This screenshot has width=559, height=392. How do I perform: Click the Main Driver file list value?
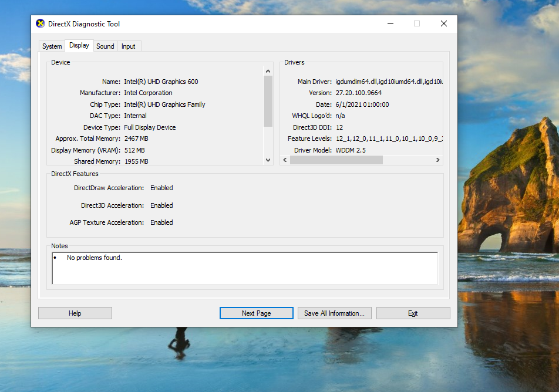tap(389, 82)
